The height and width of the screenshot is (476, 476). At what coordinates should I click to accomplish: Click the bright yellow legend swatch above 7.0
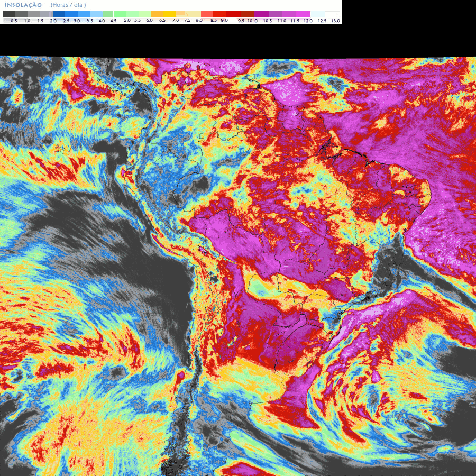[x=170, y=14]
